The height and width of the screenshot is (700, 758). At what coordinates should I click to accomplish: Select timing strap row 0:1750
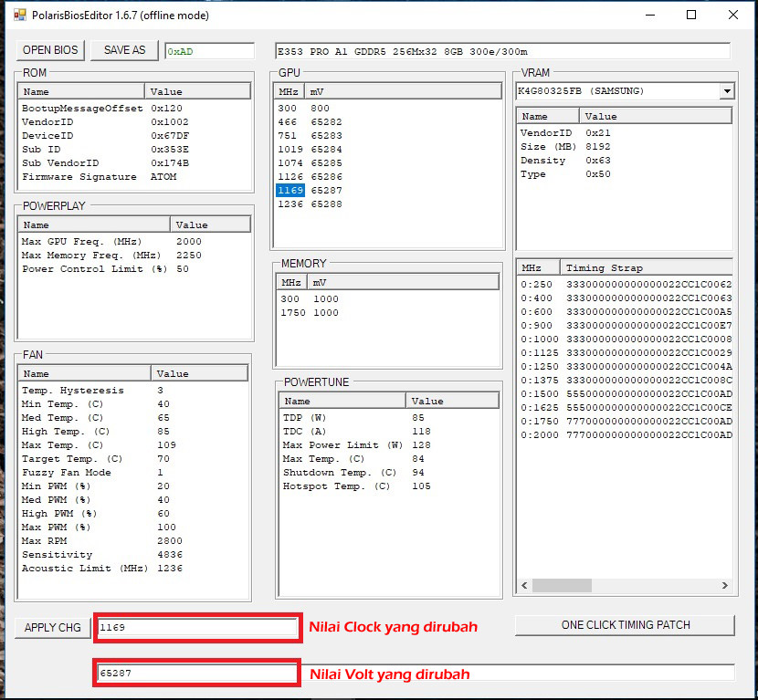(x=626, y=422)
